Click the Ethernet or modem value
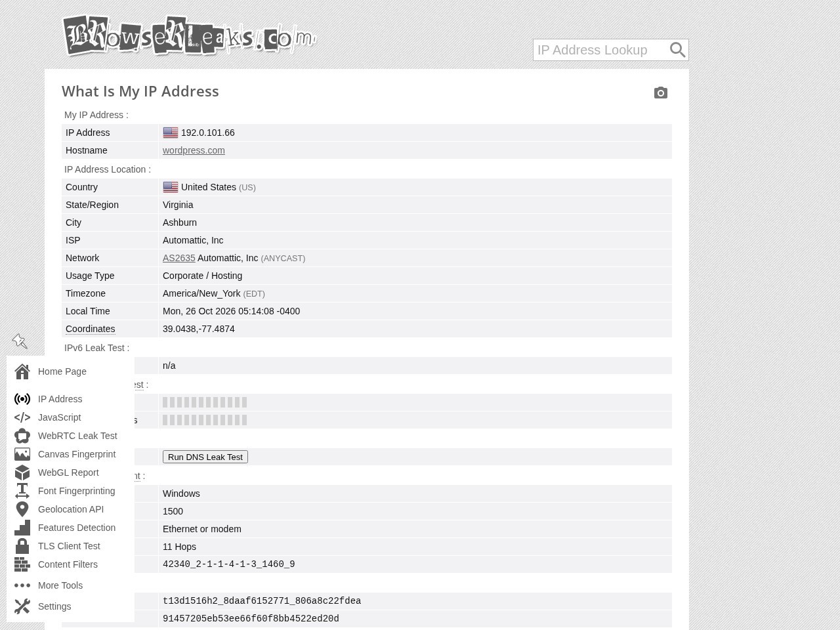The width and height of the screenshot is (840, 630). pyautogui.click(x=201, y=529)
